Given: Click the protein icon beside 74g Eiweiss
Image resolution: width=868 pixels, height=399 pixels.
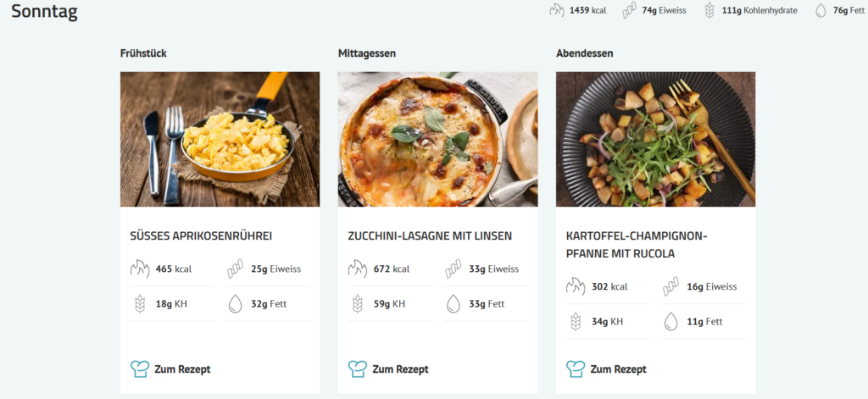Looking at the screenshot, I should point(629,11).
